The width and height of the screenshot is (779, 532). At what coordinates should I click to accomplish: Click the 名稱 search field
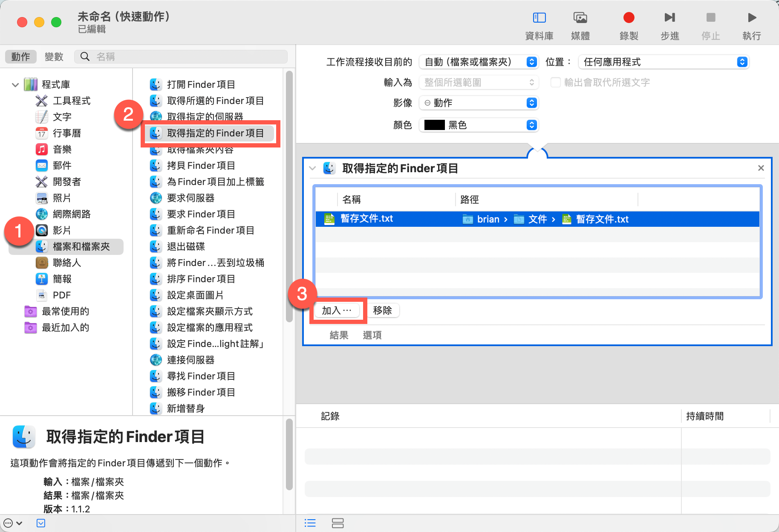181,57
